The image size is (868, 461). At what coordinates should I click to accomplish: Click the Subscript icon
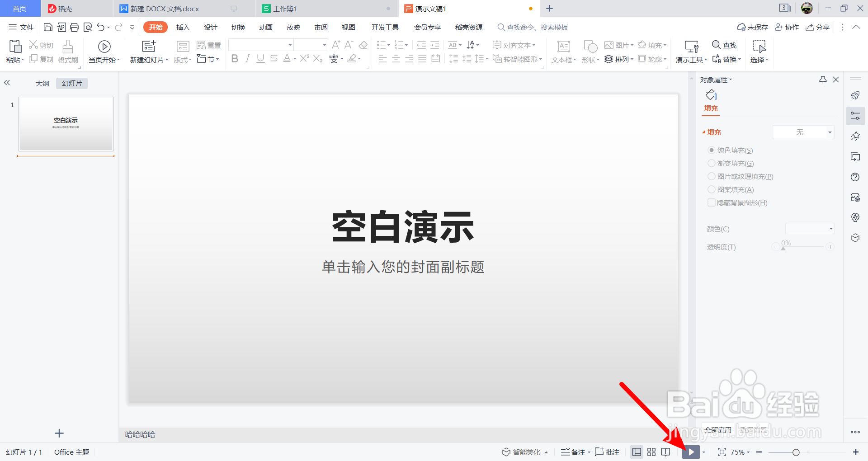pyautogui.click(x=318, y=58)
